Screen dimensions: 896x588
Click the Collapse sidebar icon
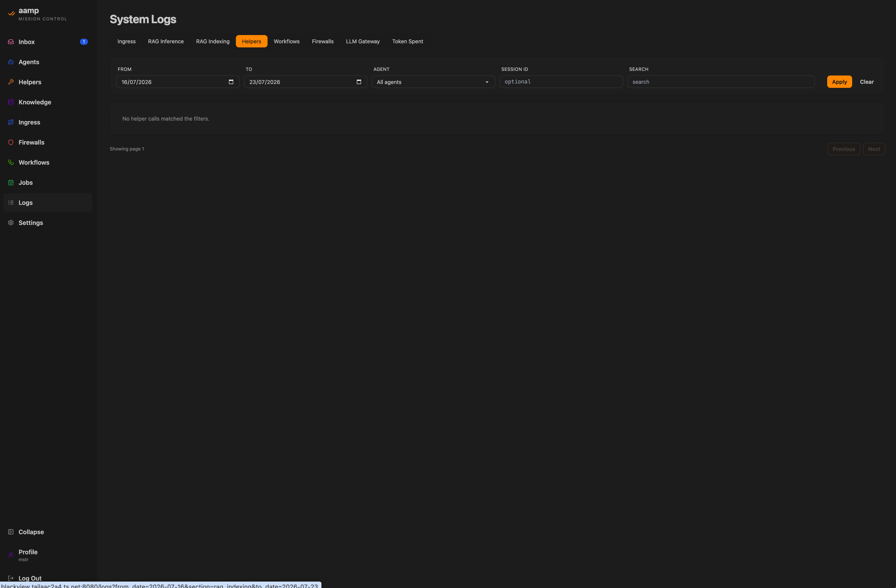click(x=11, y=532)
